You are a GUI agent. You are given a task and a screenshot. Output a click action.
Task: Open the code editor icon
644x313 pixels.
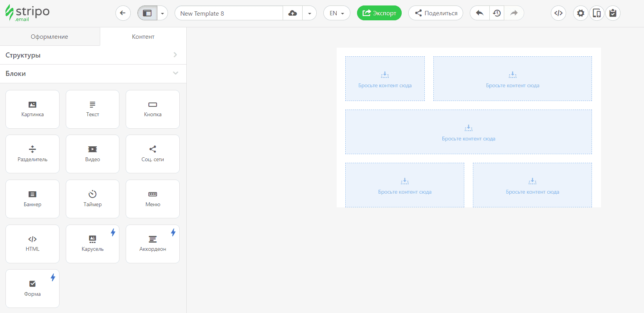click(x=558, y=13)
